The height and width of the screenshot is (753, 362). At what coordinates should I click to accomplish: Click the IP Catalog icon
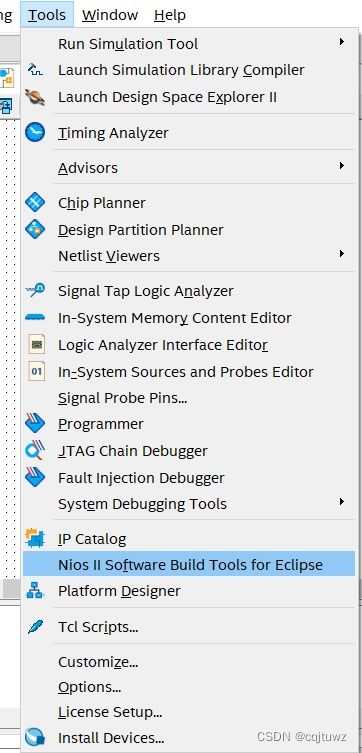pyautogui.click(x=35, y=539)
